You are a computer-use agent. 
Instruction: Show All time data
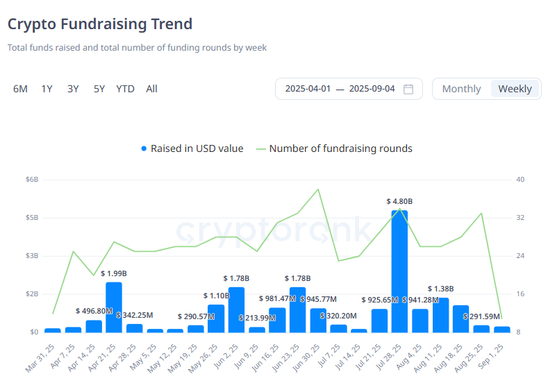click(151, 89)
